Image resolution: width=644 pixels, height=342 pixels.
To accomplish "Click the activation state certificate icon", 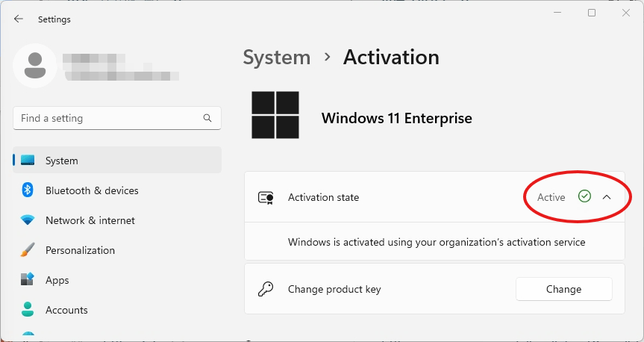I will (x=266, y=197).
